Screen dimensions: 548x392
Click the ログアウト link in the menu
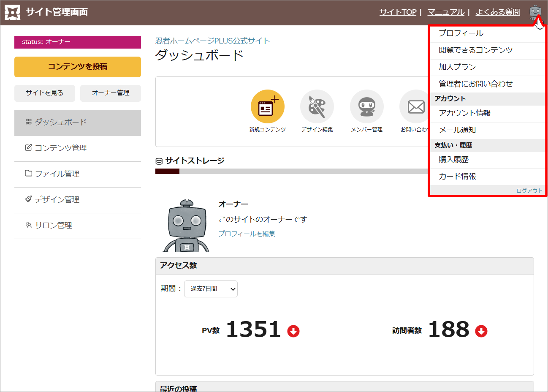click(x=529, y=191)
